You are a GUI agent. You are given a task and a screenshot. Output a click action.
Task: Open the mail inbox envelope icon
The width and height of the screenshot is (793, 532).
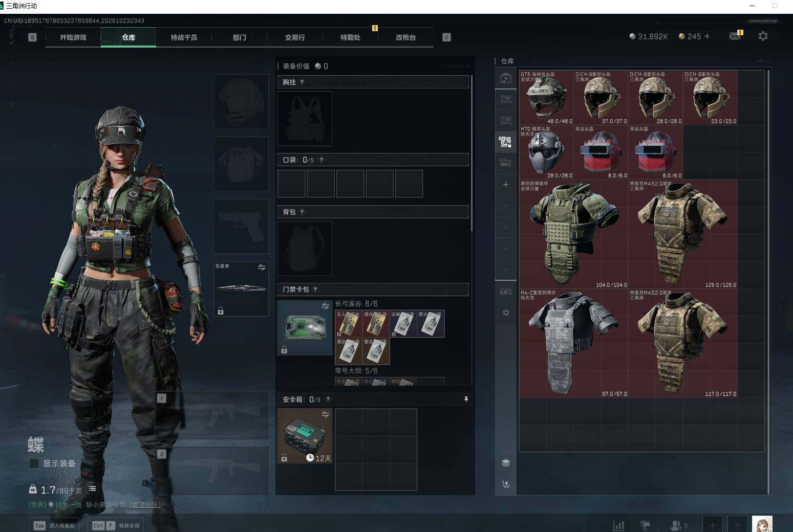point(735,36)
